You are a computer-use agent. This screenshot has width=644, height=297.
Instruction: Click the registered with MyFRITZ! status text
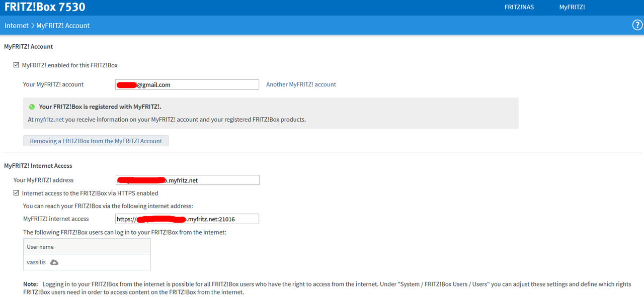[x=100, y=107]
